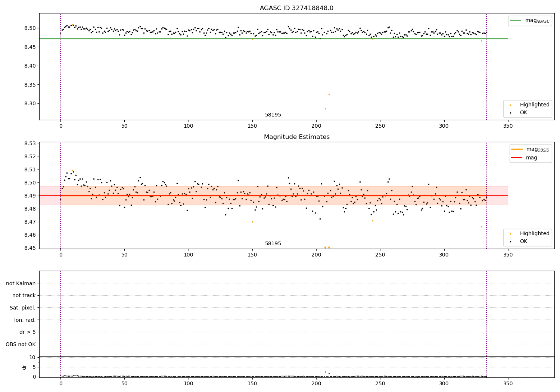Click the AGASC ID 327418848.0 plot title

coord(296,8)
